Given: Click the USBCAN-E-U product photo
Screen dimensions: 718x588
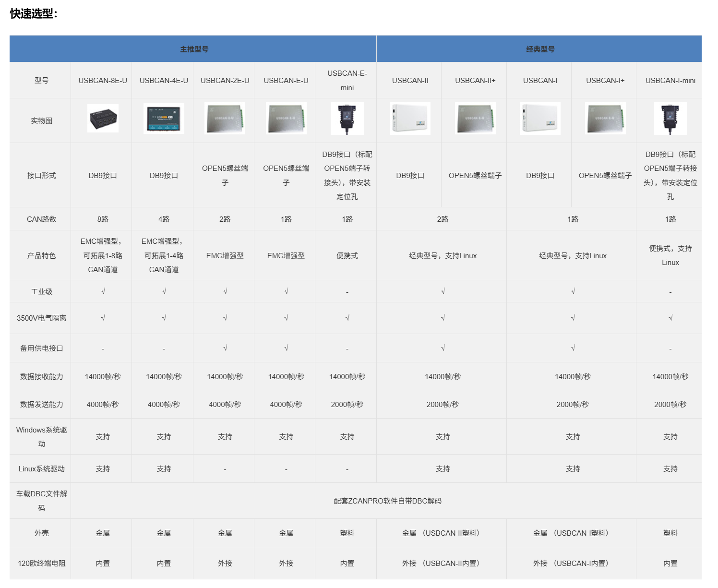Looking at the screenshot, I should 286,118.
